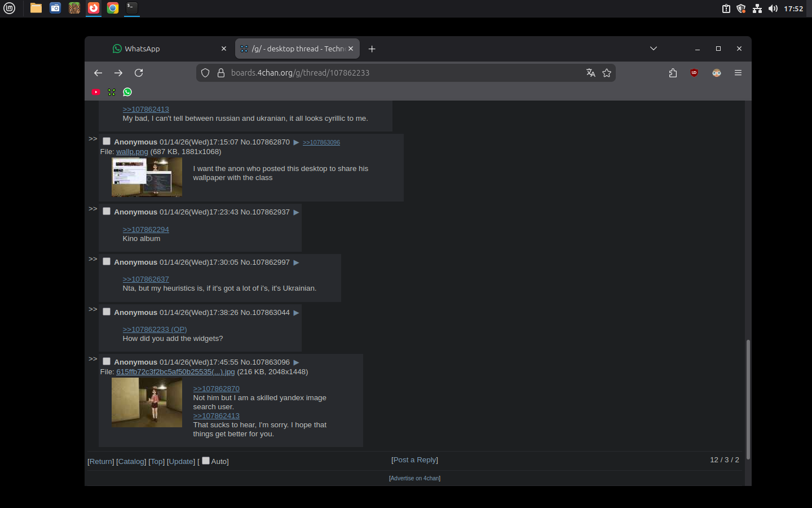
Task: Open the uBlock Origin extension popup
Action: tap(694, 73)
